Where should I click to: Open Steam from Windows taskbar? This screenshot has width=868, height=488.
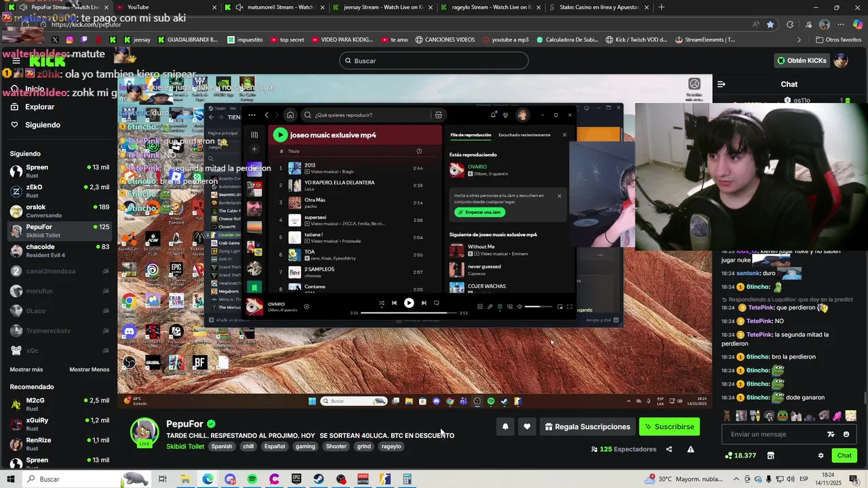pyautogui.click(x=318, y=479)
